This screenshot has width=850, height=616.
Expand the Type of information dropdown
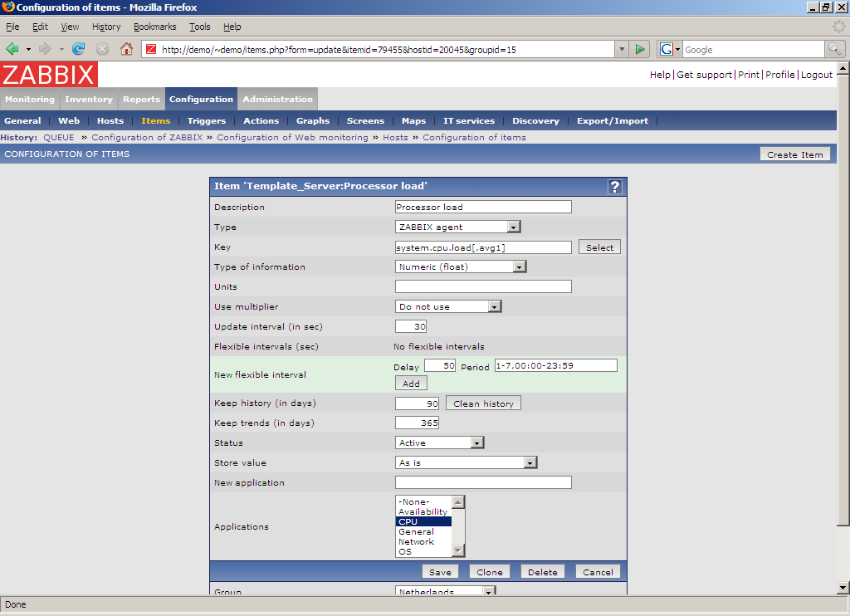point(461,266)
